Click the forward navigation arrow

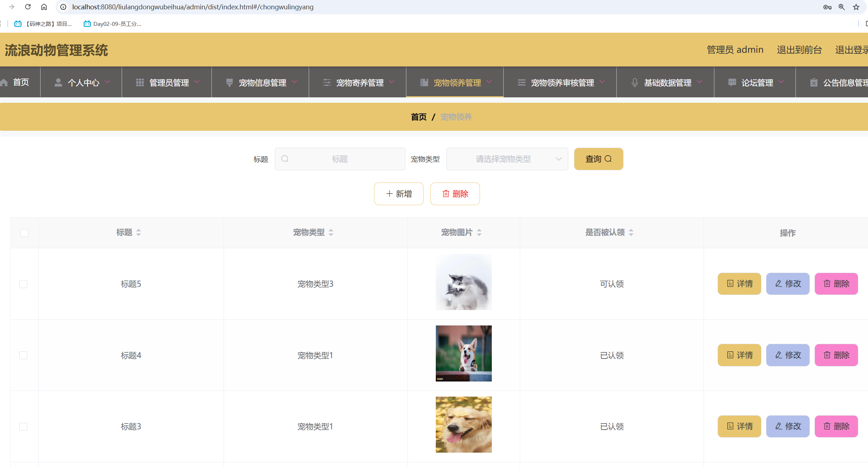pyautogui.click(x=11, y=7)
